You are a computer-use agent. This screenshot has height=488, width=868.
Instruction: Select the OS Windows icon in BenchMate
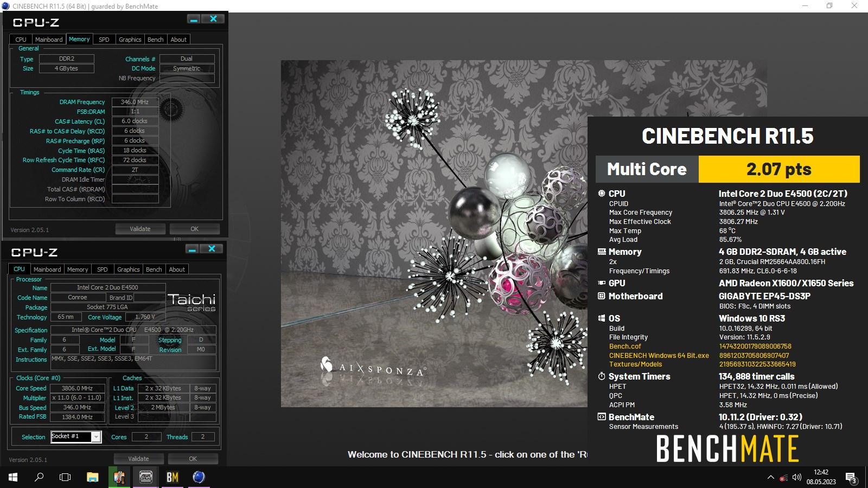pos(602,318)
